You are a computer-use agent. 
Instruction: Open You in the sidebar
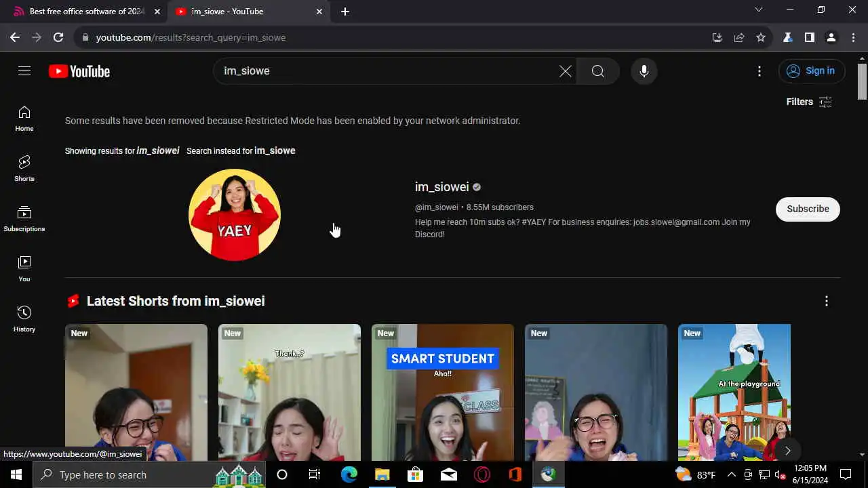[x=24, y=269]
